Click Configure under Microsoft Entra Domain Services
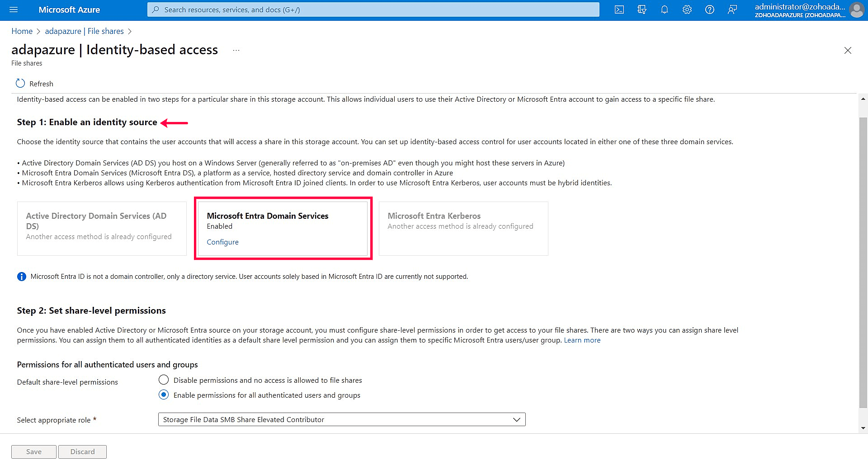This screenshot has width=868, height=465. 223,242
